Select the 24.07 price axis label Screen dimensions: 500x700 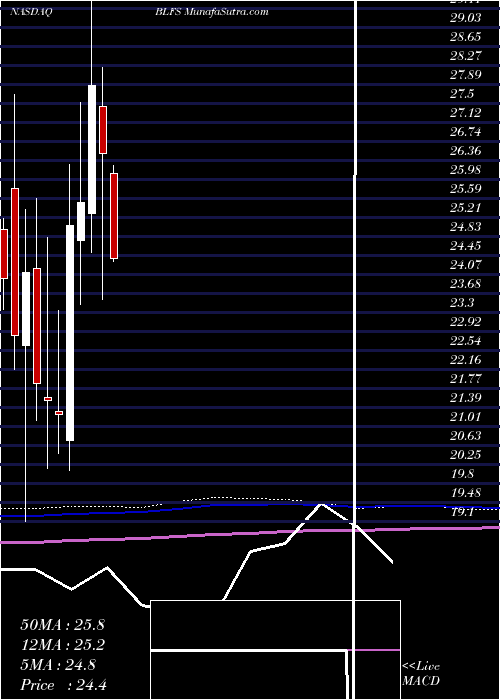click(x=466, y=265)
